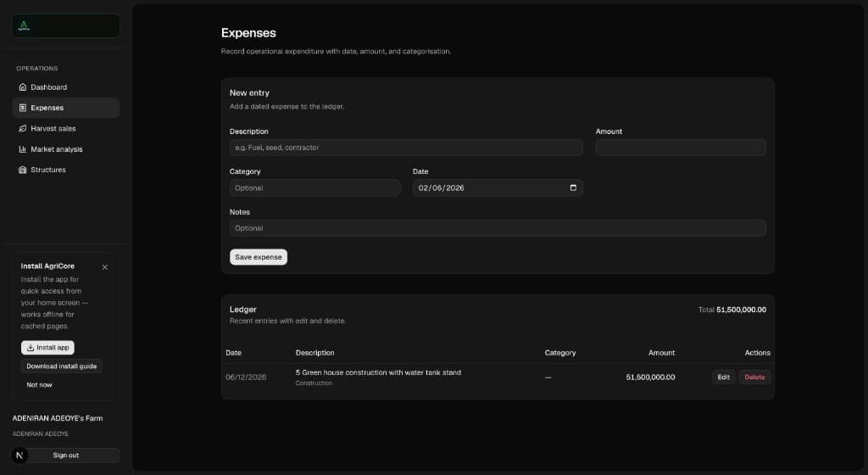This screenshot has height=475, width=868.
Task: Click into the Category field
Action: click(315, 187)
